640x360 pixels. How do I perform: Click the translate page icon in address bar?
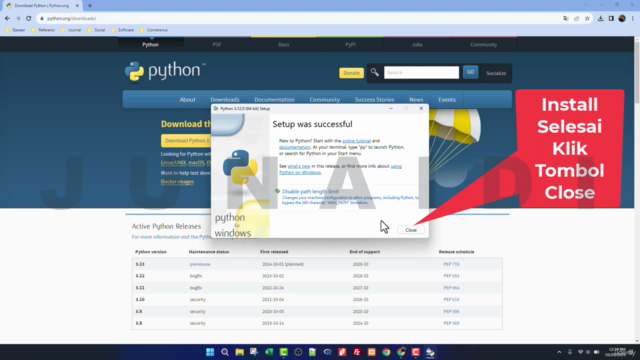tap(566, 18)
